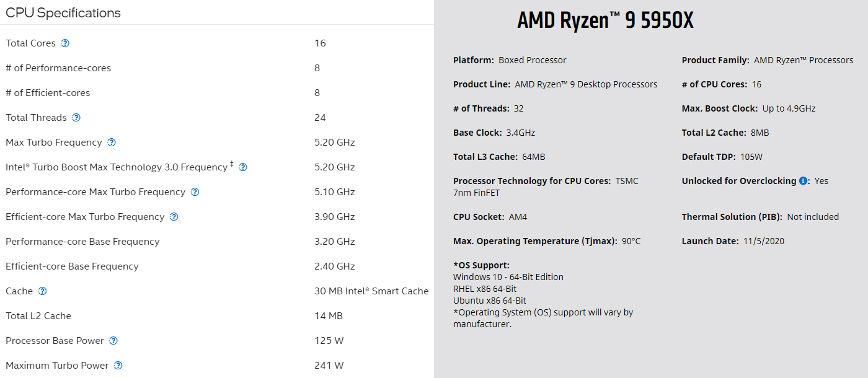This screenshot has height=378, width=868.
Task: Click Maximum Turbo Power help icon
Action: point(118,366)
